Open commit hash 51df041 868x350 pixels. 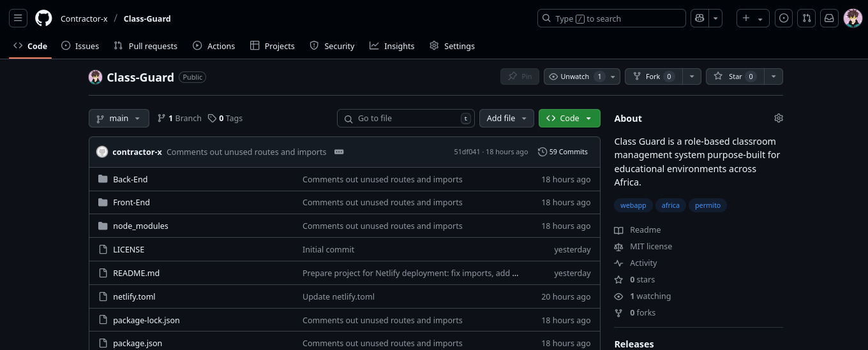467,152
